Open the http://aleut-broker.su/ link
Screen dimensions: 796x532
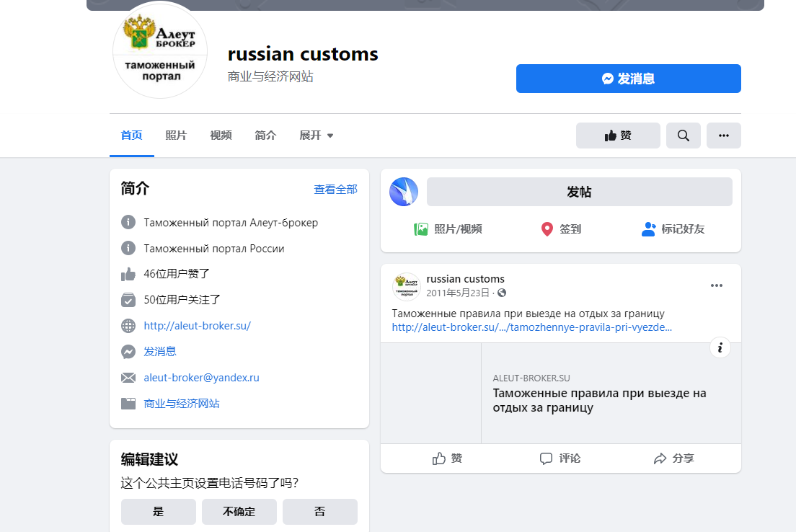click(198, 326)
